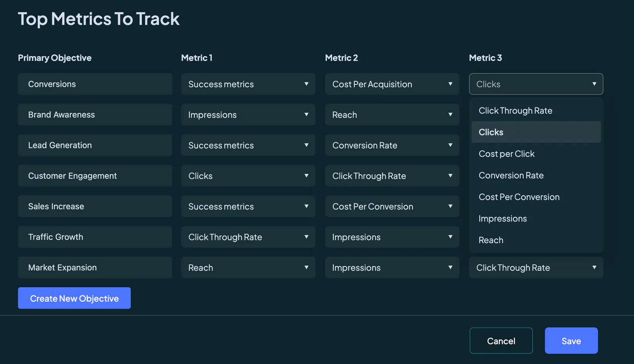The width and height of the screenshot is (634, 364).
Task: Open Metric 1 dropdown for Lead Generation row
Action: (x=248, y=145)
